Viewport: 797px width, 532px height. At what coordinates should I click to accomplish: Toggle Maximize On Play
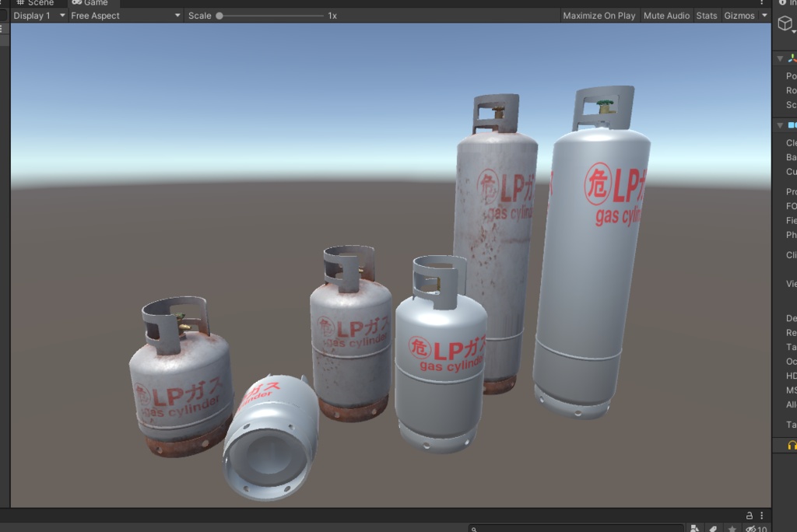(x=600, y=15)
